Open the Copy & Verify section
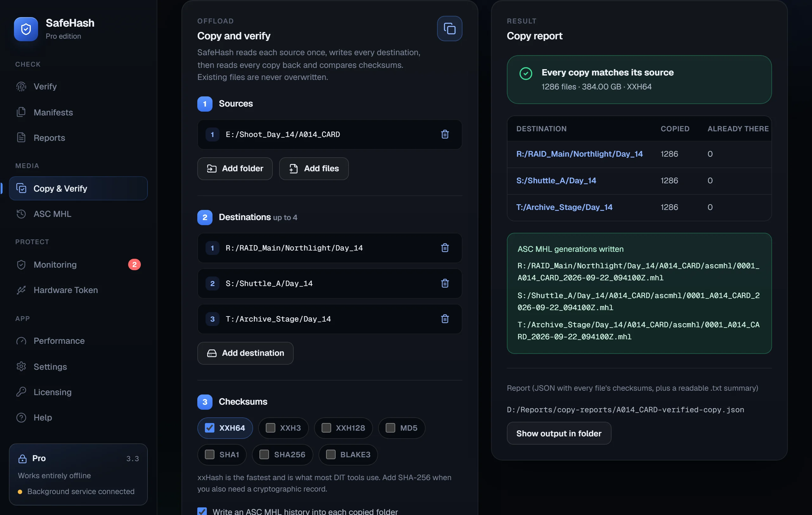The height and width of the screenshot is (515, 812). coord(78,188)
